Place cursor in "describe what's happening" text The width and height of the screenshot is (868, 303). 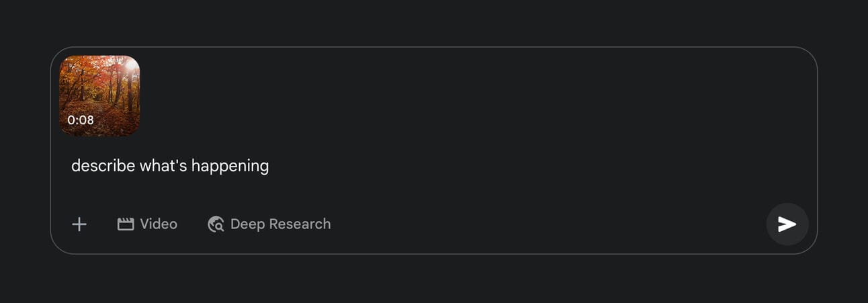(x=170, y=166)
